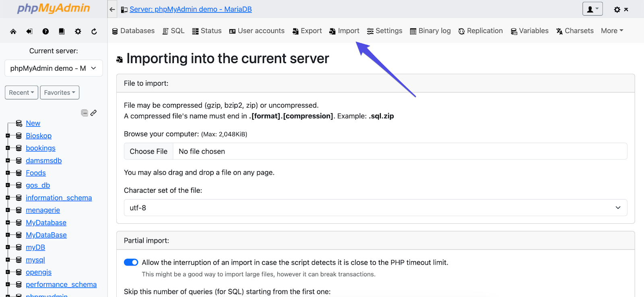This screenshot has width=644, height=297.
Task: Open the server breadcrumb link
Action: pos(191,9)
